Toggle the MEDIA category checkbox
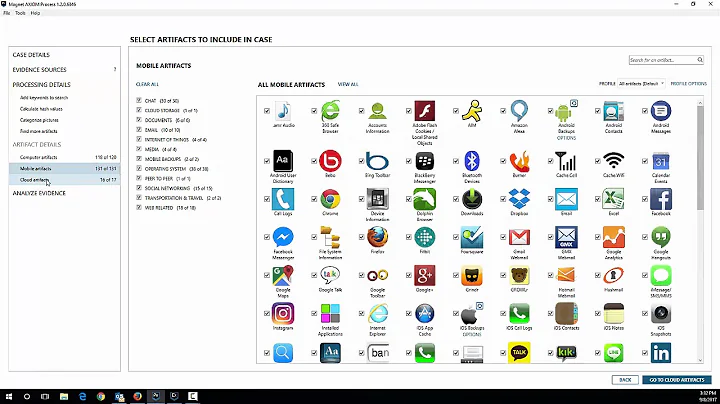Image resolution: width=720 pixels, height=404 pixels. (139, 149)
